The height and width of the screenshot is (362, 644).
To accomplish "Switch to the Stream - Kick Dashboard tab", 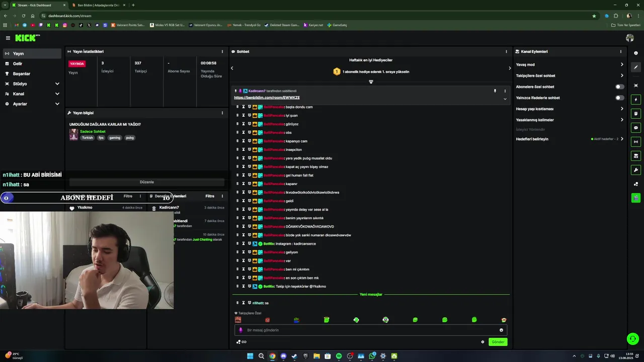I will 40,5.
